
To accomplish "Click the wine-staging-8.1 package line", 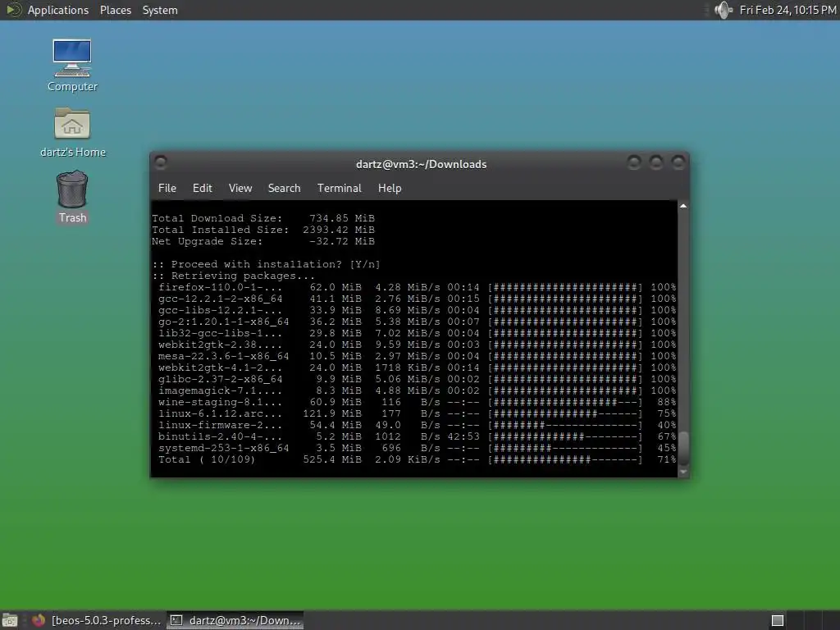I will (417, 402).
